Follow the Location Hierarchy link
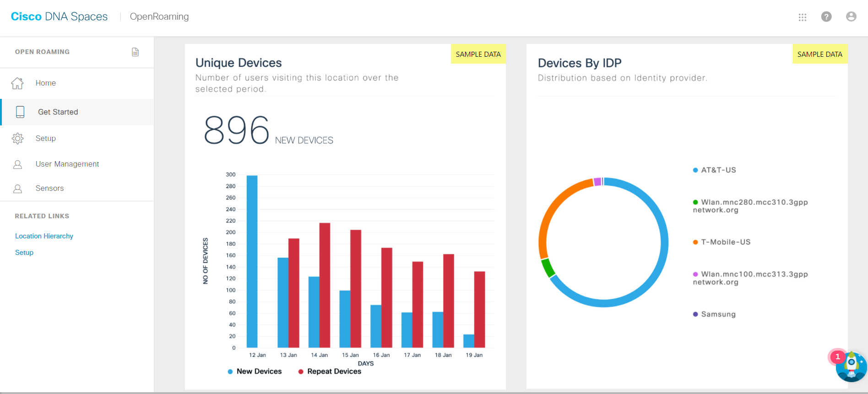 coord(44,236)
